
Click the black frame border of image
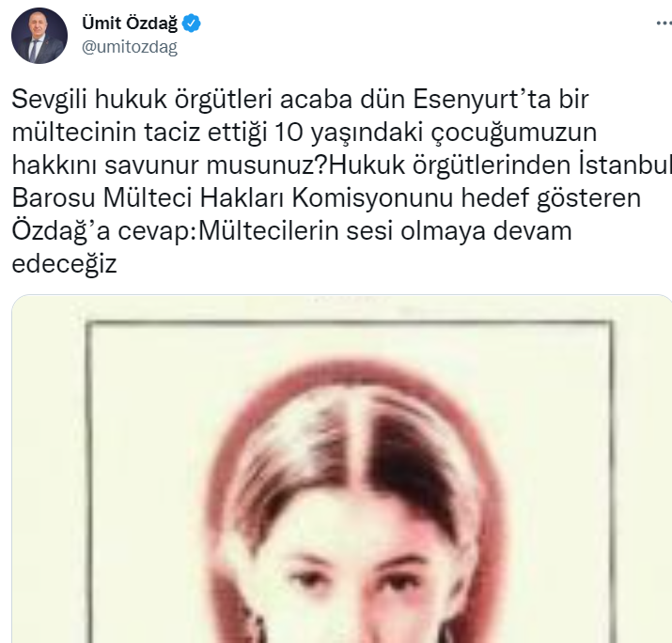pyautogui.click(x=350, y=324)
